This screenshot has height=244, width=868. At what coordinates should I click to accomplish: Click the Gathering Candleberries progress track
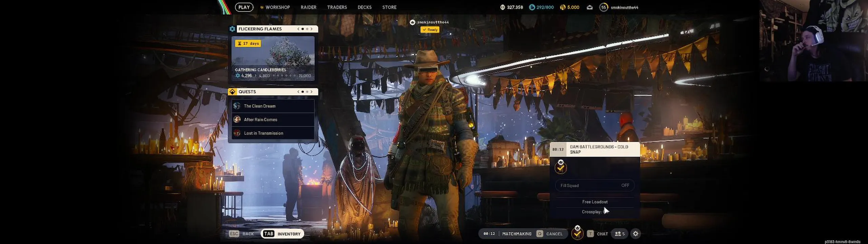[x=273, y=76]
